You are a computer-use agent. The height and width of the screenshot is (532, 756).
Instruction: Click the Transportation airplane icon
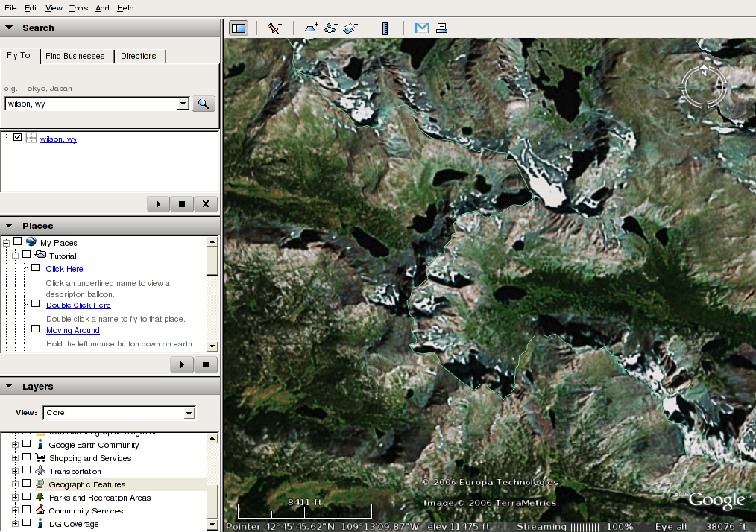pos(40,470)
